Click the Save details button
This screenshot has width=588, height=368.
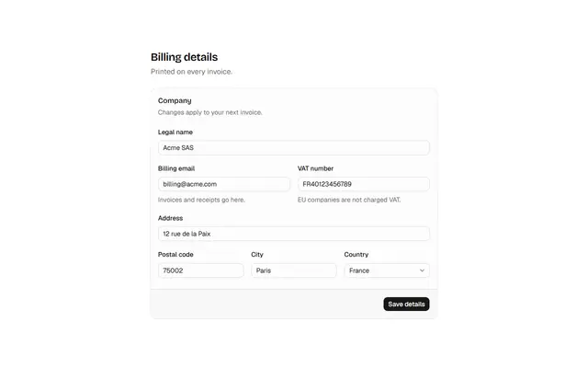coord(406,305)
